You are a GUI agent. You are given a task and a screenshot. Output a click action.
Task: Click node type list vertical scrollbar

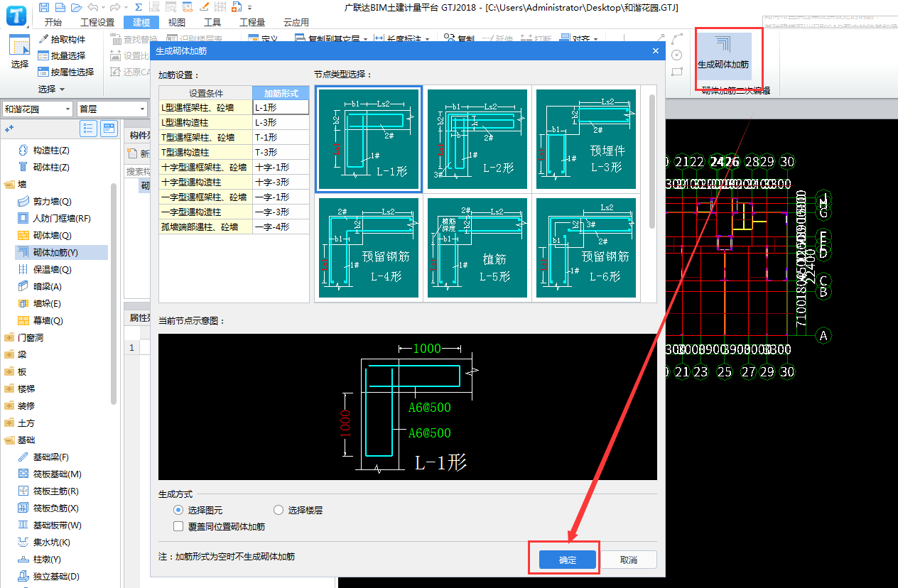pos(651,162)
